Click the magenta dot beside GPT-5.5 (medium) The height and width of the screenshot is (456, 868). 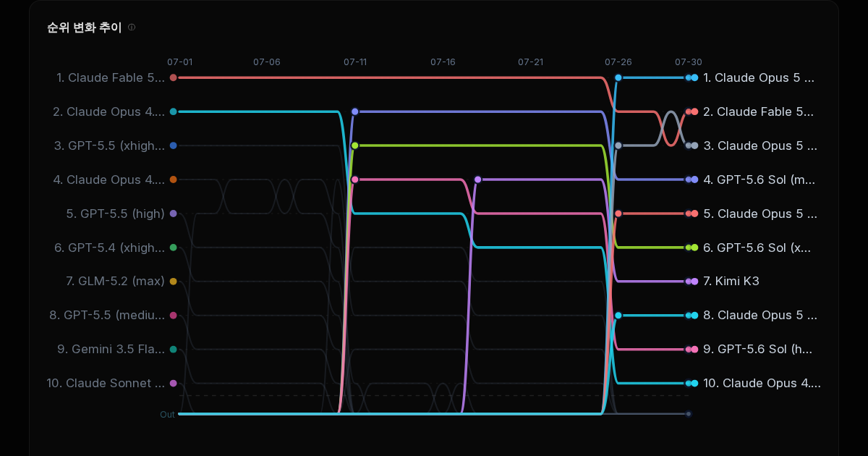(173, 315)
